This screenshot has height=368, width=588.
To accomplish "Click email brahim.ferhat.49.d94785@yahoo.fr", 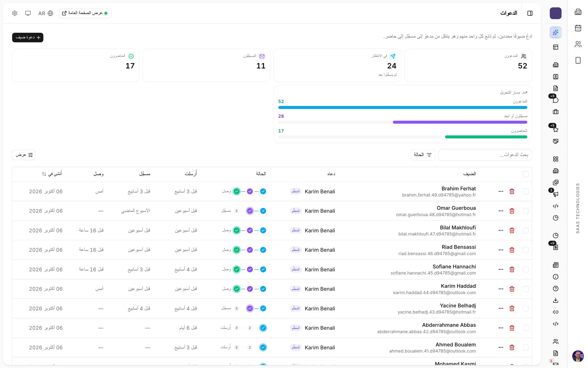I will point(439,195).
